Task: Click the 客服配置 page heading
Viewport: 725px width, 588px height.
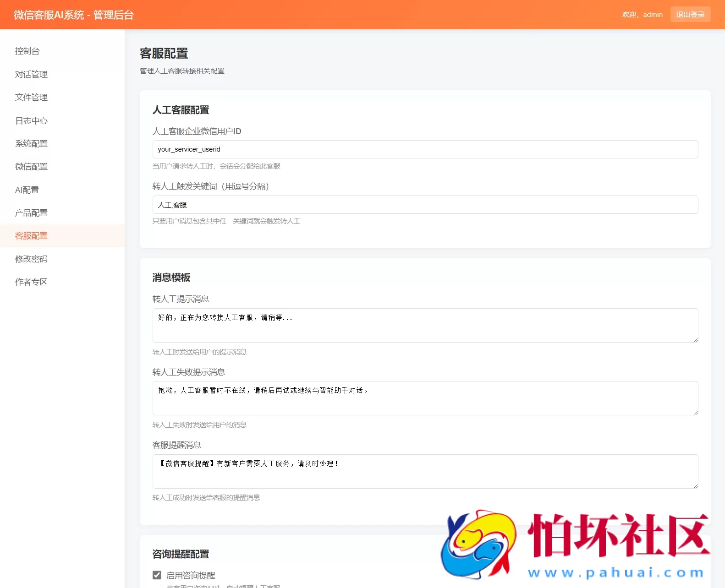Action: [x=164, y=54]
